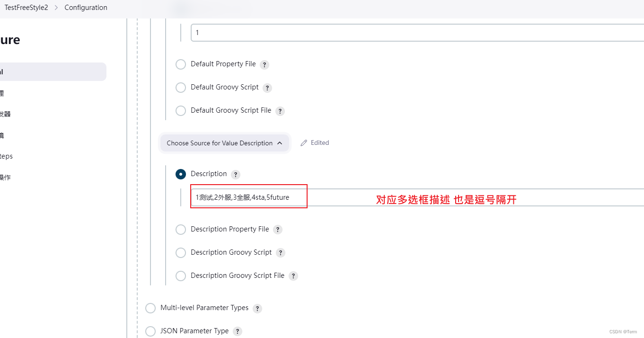The image size is (644, 338).
Task: Switch to Build Steps section in sidebar
Action: pos(6,156)
